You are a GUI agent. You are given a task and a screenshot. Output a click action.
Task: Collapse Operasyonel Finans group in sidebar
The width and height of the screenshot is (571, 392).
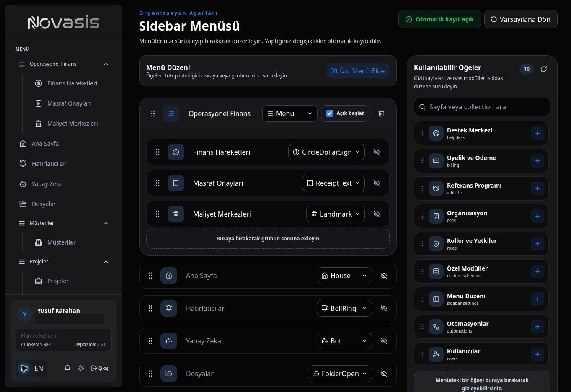coord(106,64)
